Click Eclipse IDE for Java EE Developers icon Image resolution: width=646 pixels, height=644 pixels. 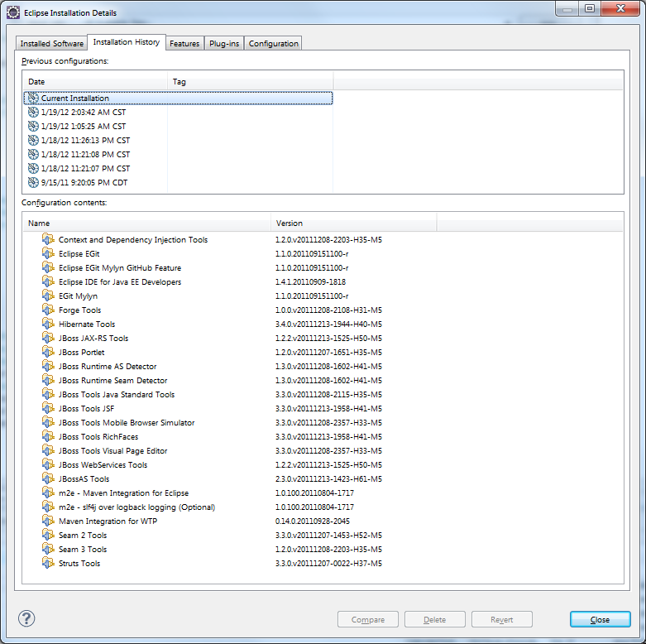tap(48, 281)
